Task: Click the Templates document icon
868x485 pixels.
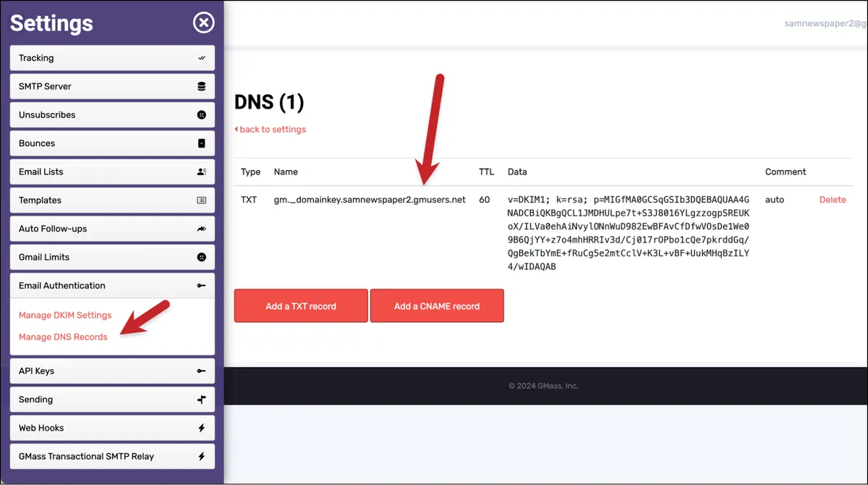Action: 202,201
